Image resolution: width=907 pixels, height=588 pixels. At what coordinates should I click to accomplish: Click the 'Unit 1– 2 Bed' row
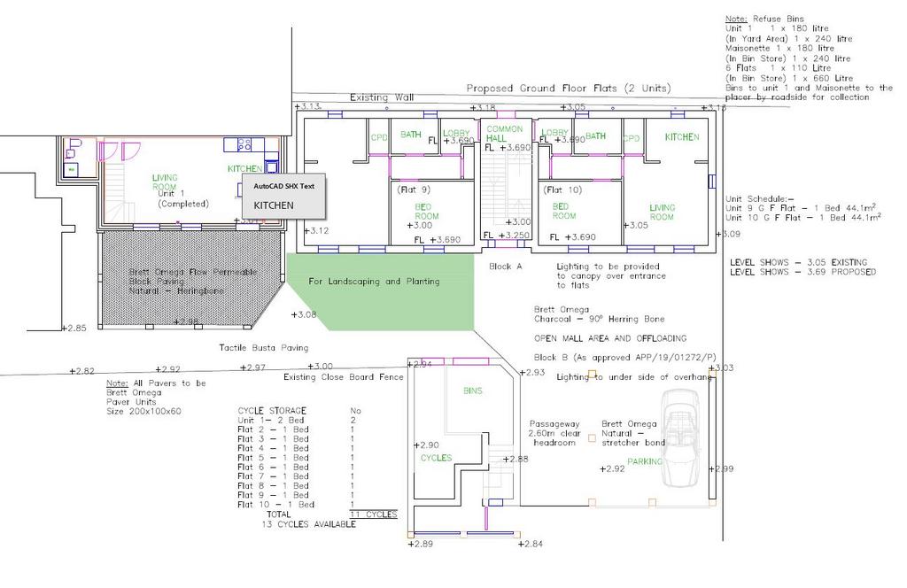[x=271, y=420]
